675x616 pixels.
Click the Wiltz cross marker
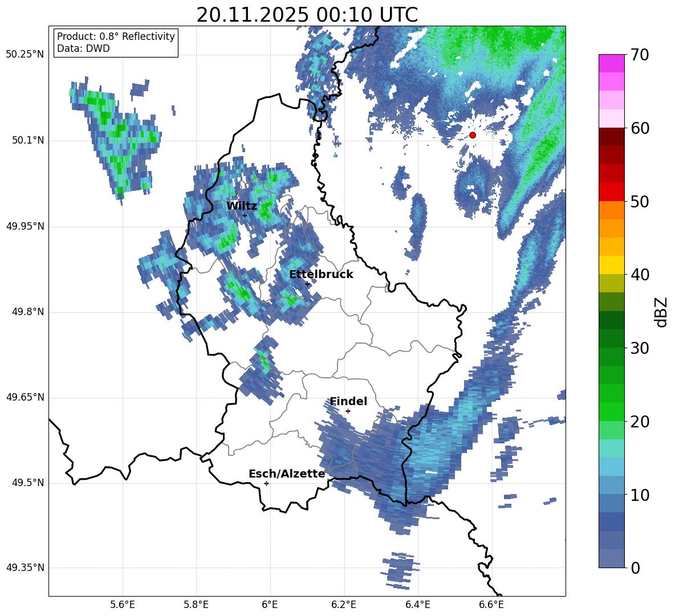coord(245,215)
